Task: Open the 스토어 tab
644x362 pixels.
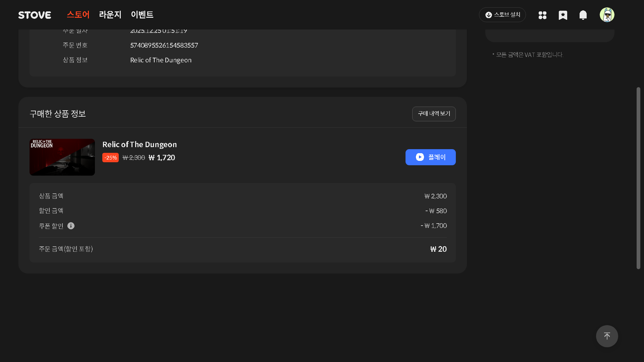Action: 78,15
